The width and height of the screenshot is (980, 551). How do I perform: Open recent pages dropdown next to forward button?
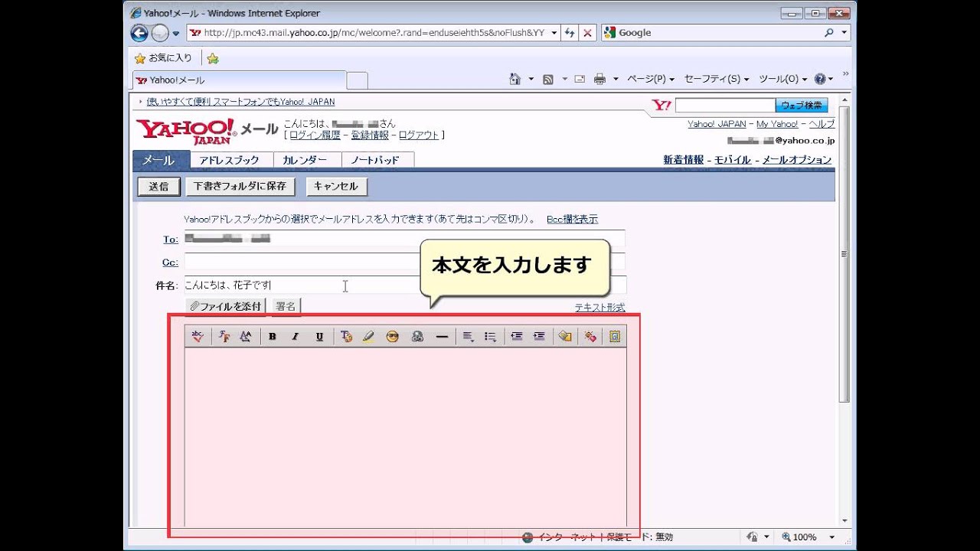(x=175, y=33)
